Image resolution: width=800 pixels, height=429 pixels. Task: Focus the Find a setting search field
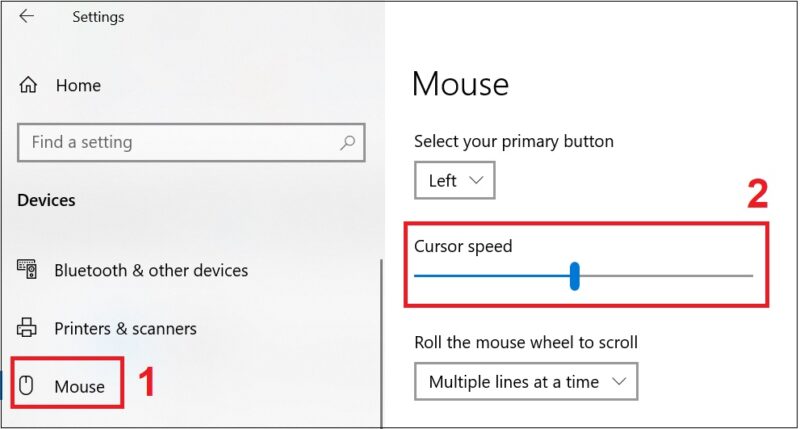180,142
